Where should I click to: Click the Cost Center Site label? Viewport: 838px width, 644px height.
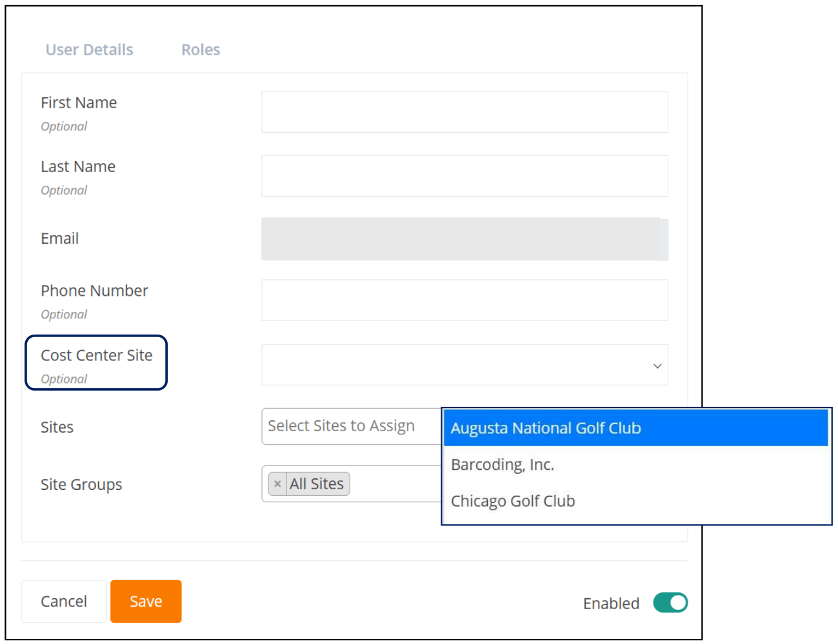point(97,355)
